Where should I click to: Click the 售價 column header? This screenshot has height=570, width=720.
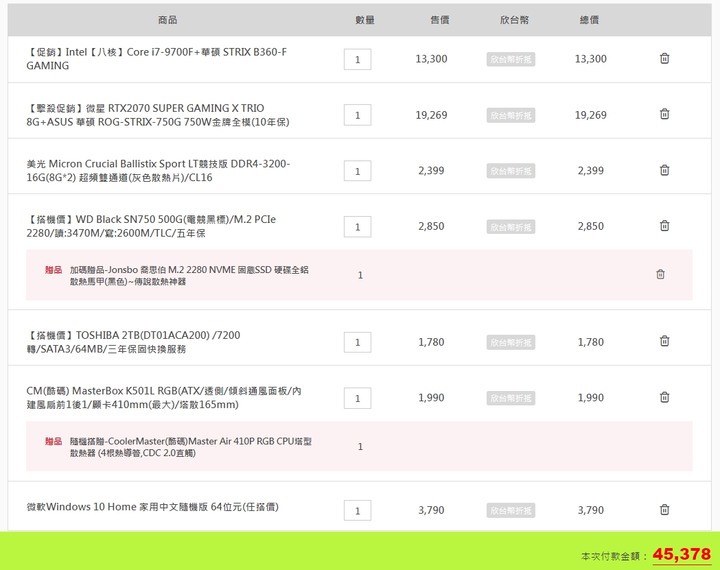[439, 20]
